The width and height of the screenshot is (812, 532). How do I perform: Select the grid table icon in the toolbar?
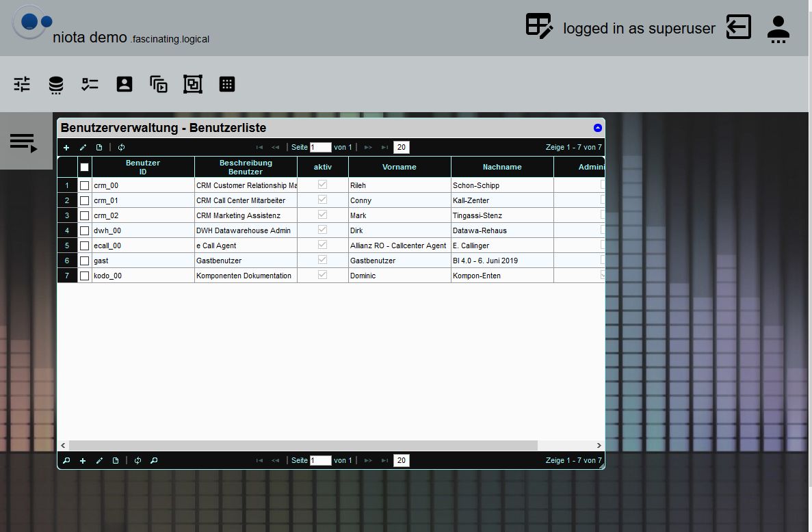click(x=226, y=83)
